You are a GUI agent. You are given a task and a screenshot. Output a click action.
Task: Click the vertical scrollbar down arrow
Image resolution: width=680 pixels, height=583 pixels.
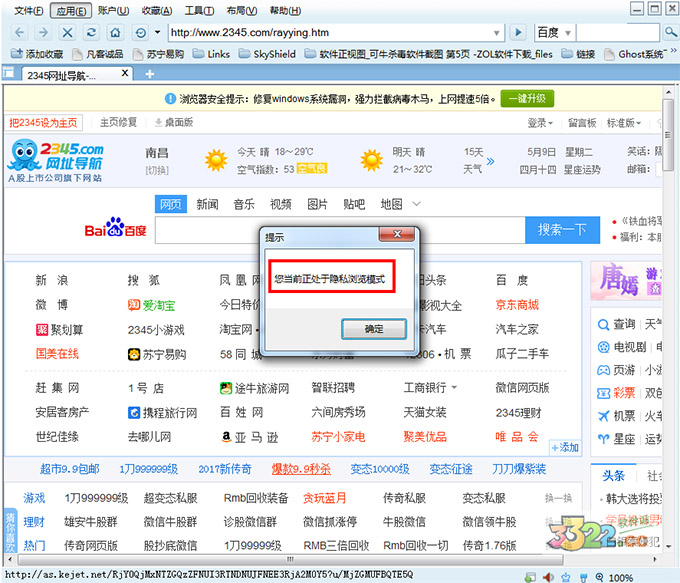coord(668,547)
